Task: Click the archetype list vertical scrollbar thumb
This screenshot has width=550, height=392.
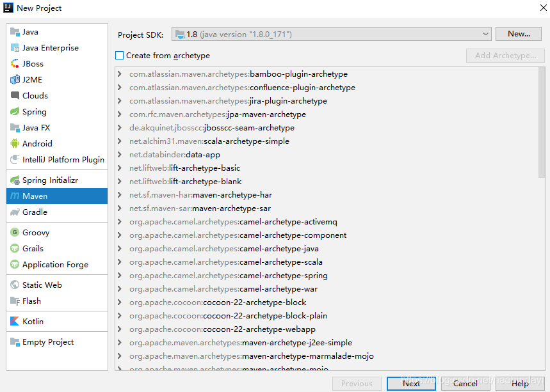Action: click(541, 123)
